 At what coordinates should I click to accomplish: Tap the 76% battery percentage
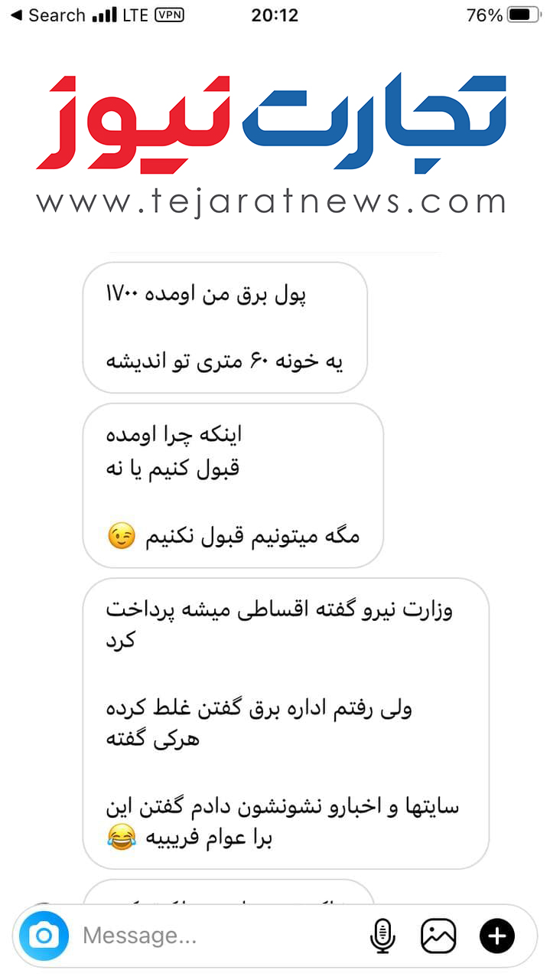[484, 15]
